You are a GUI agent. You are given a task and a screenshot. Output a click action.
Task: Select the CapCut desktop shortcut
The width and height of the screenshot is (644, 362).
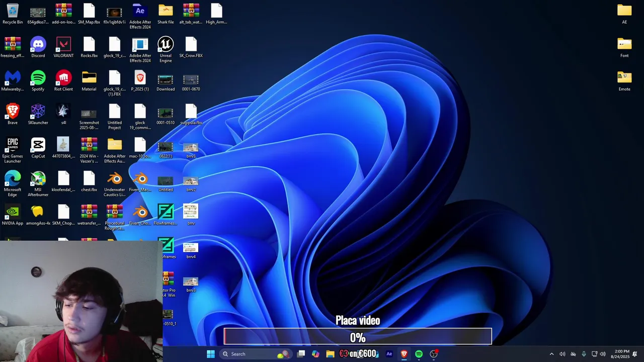(38, 148)
